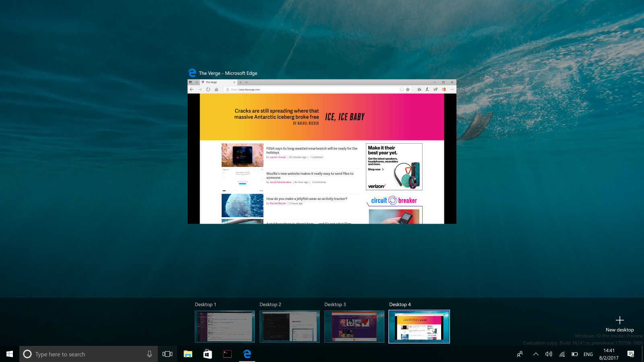This screenshot has width=644, height=362.
Task: Open the jellyfish activity tracker article
Action: [x=307, y=199]
